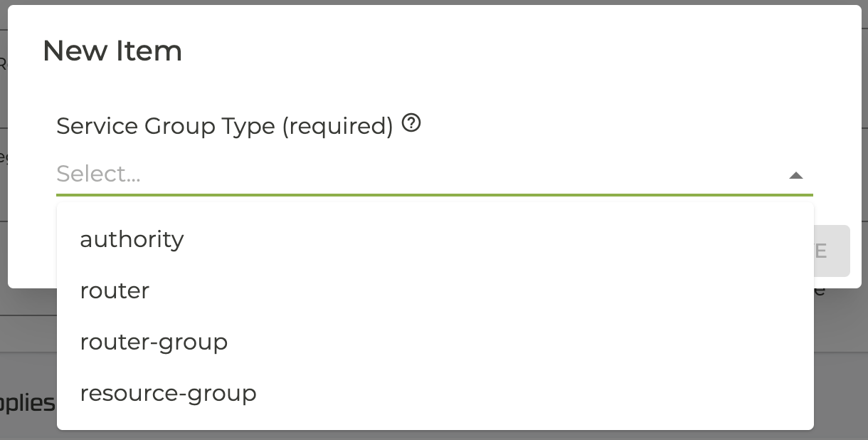Click the help icon beside Service Group Type
This screenshot has width=868, height=440.
click(x=411, y=124)
